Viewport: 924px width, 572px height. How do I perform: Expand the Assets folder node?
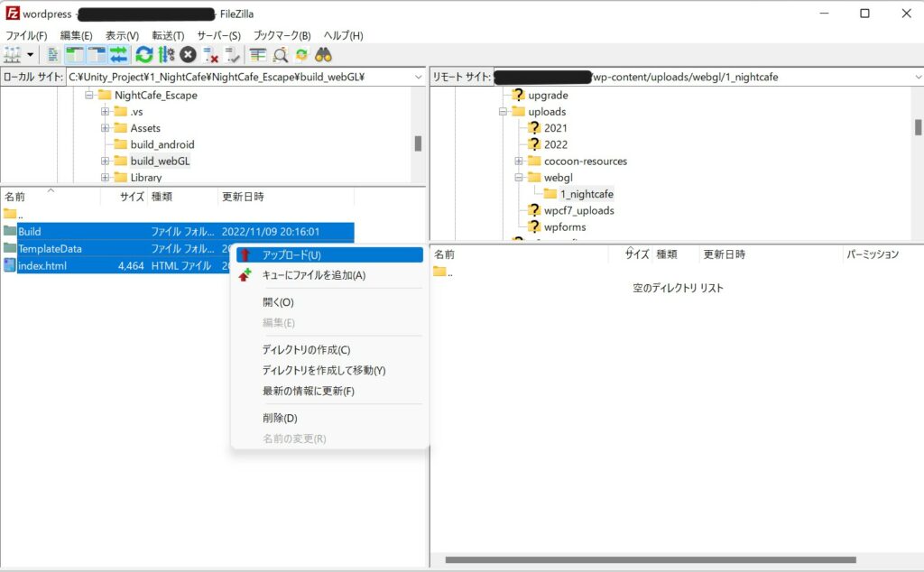105,128
